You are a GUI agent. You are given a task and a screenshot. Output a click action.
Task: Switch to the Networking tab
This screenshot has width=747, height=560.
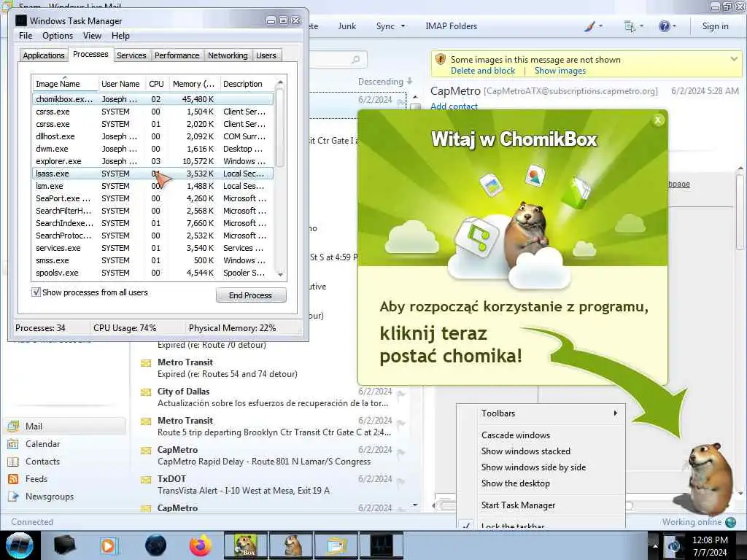coord(228,55)
